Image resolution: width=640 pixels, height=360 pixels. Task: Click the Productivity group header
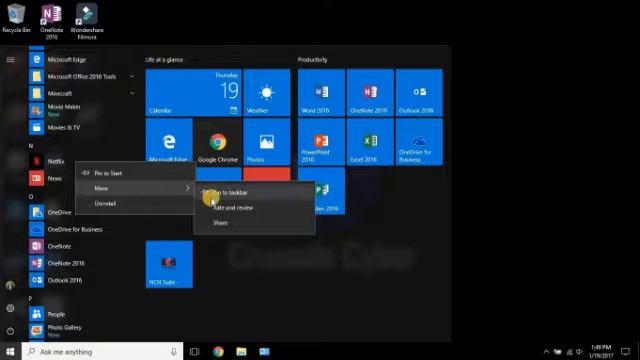click(313, 60)
